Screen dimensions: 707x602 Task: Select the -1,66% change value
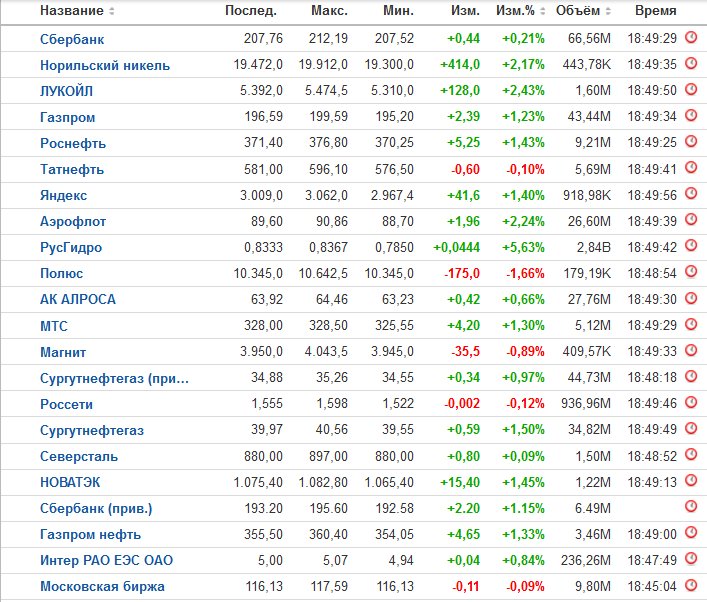[x=525, y=273]
